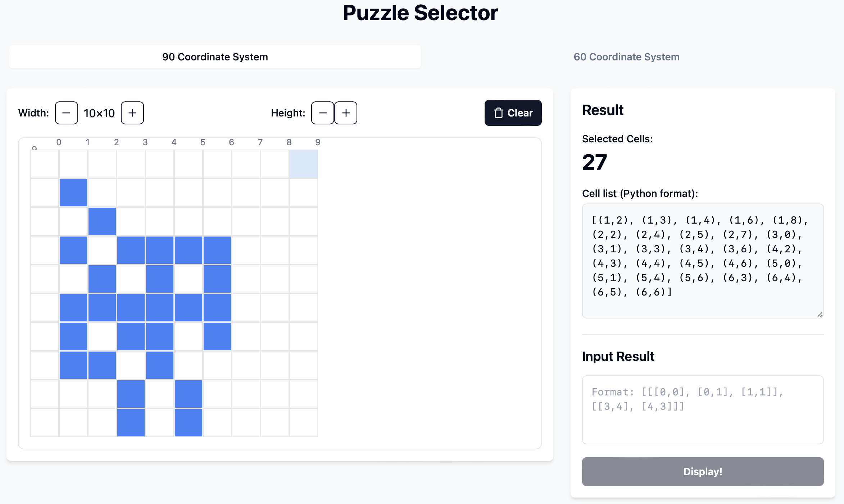Deselect the blue cell in column 1, second row
Image resolution: width=844 pixels, height=504 pixels.
point(73,193)
